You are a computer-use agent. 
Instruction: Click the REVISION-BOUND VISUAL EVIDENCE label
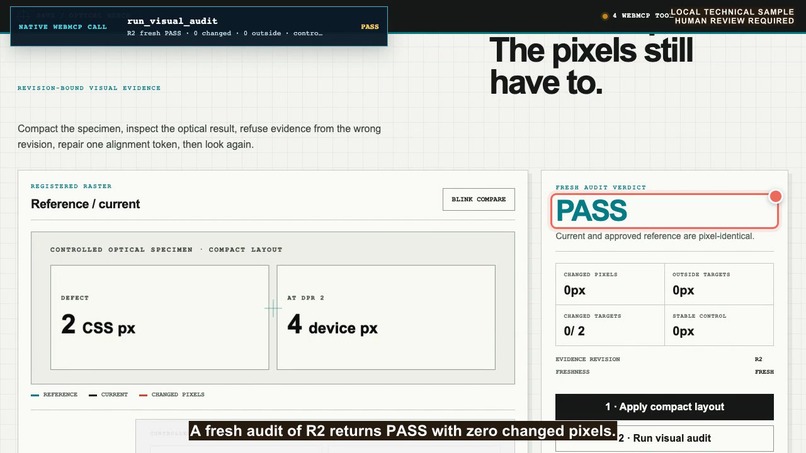(89, 88)
